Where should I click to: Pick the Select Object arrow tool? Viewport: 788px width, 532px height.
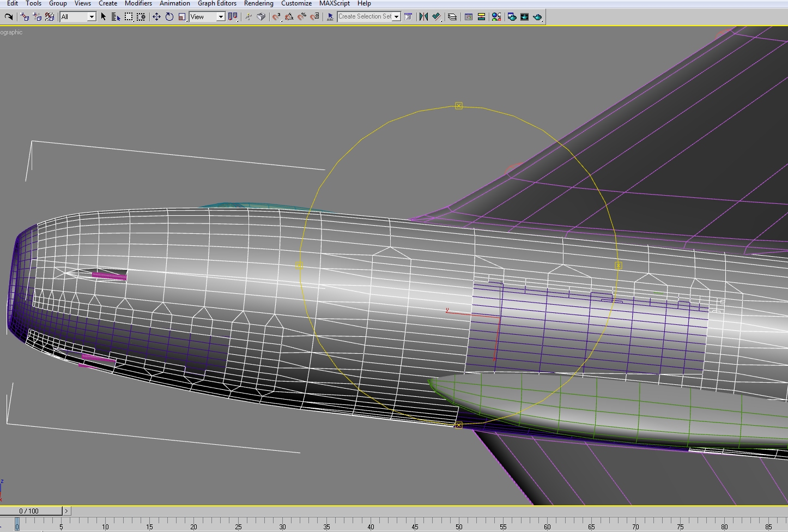104,17
